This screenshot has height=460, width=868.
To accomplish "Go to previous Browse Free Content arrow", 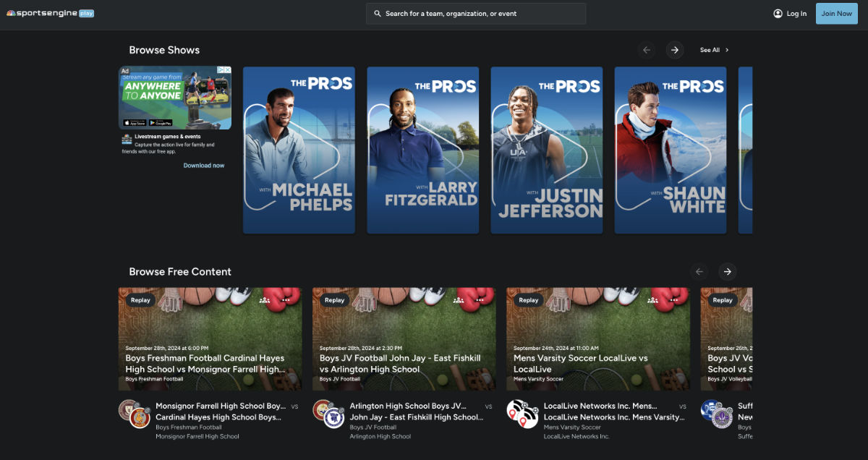I will point(699,272).
